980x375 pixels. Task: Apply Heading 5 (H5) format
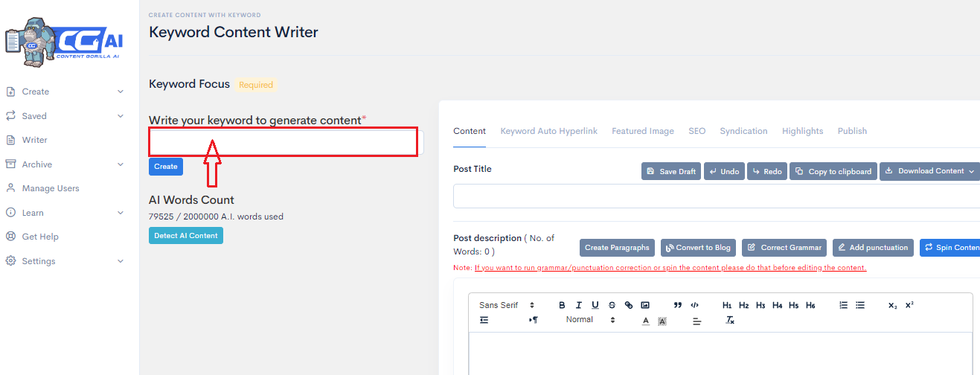coord(794,305)
